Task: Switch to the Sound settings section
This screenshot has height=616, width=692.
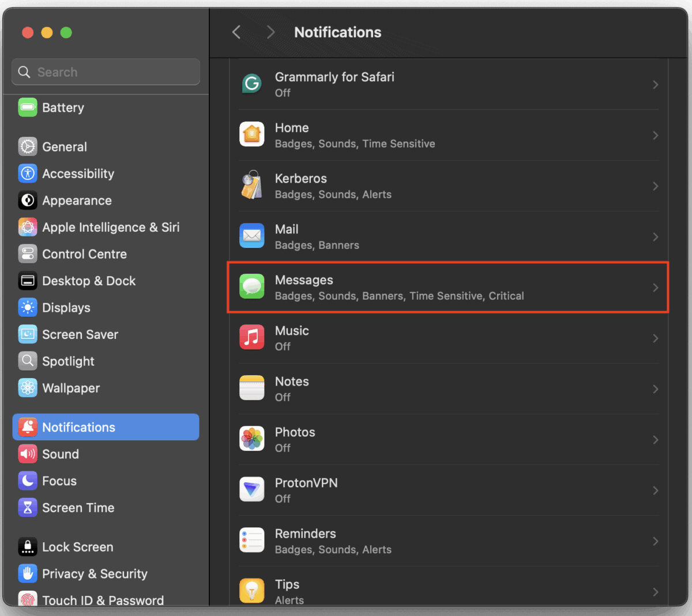Action: coord(60,454)
